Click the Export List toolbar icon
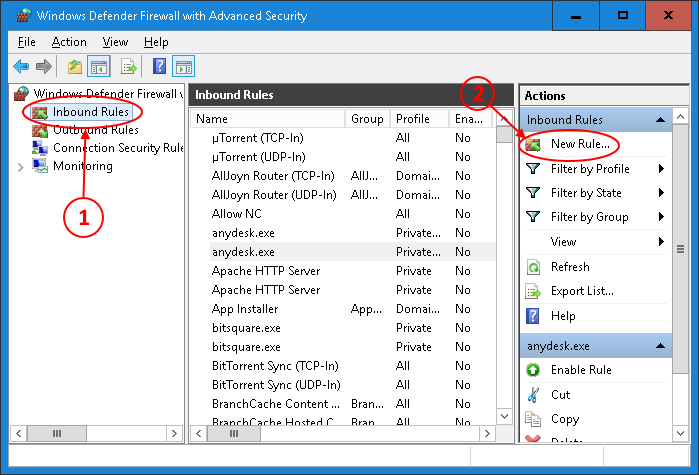This screenshot has height=475, width=699. click(129, 66)
